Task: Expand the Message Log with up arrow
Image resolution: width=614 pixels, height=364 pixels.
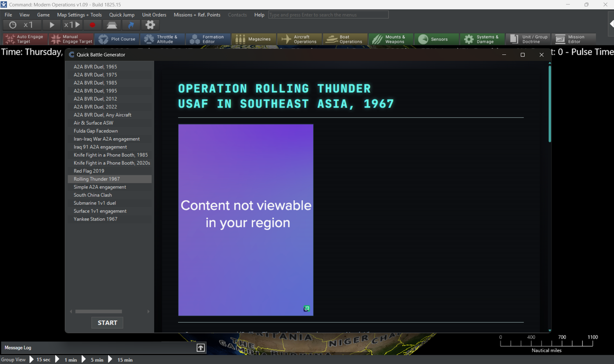Action: 201,348
